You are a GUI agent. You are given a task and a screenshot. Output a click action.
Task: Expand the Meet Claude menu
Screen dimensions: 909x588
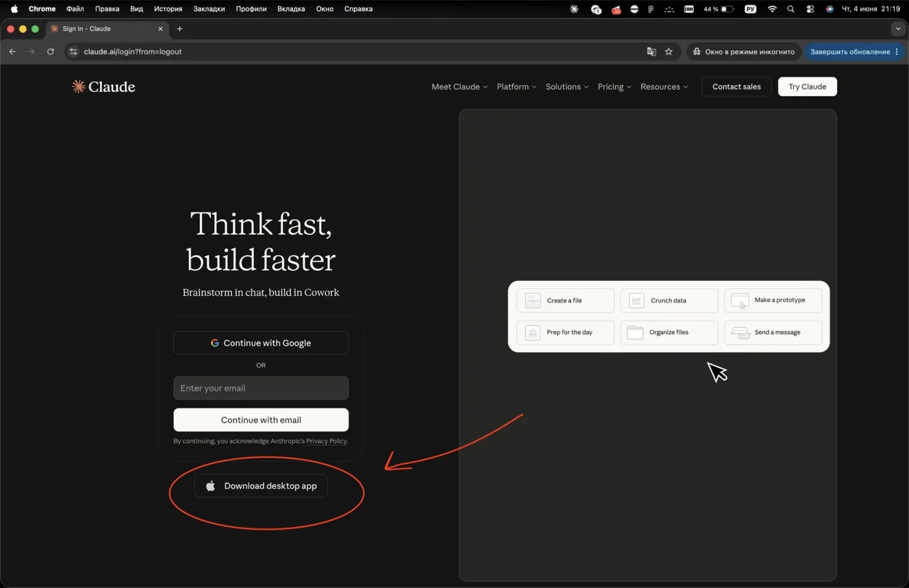[x=460, y=86]
